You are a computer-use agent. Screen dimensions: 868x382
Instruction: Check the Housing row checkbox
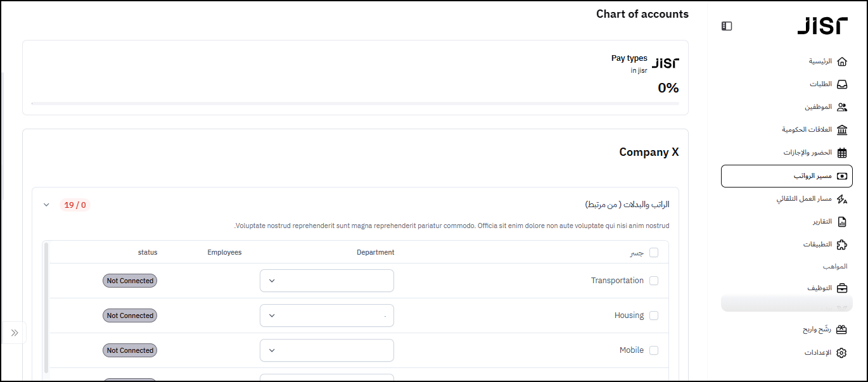click(x=654, y=315)
